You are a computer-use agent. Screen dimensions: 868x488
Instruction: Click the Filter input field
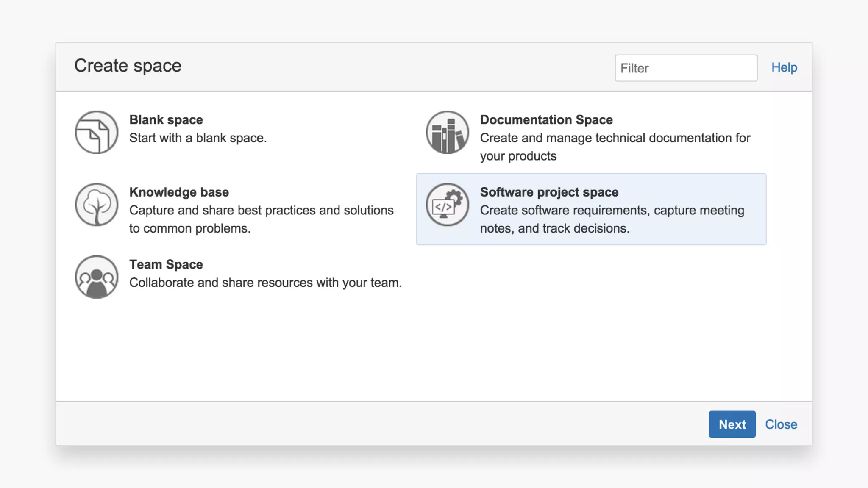(686, 68)
